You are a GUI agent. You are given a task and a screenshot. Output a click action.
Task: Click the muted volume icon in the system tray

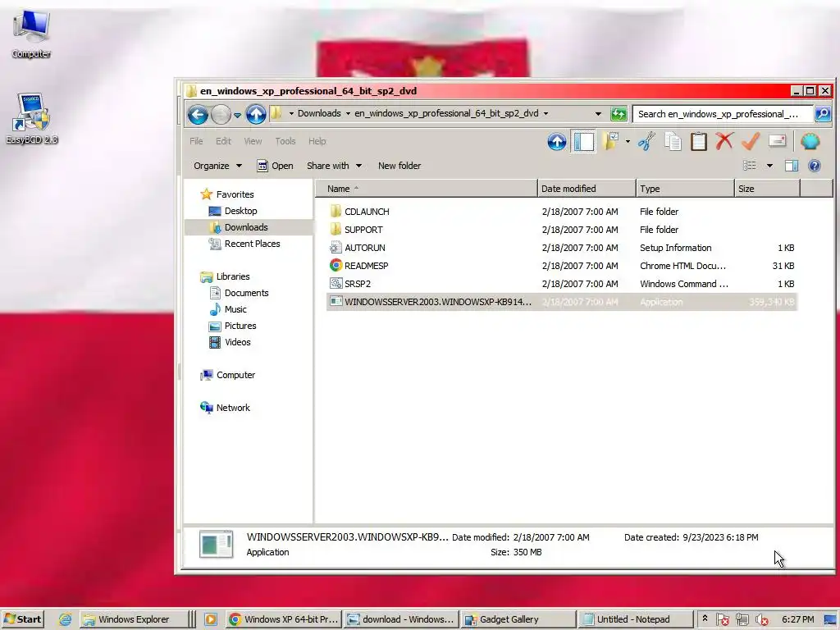click(761, 620)
